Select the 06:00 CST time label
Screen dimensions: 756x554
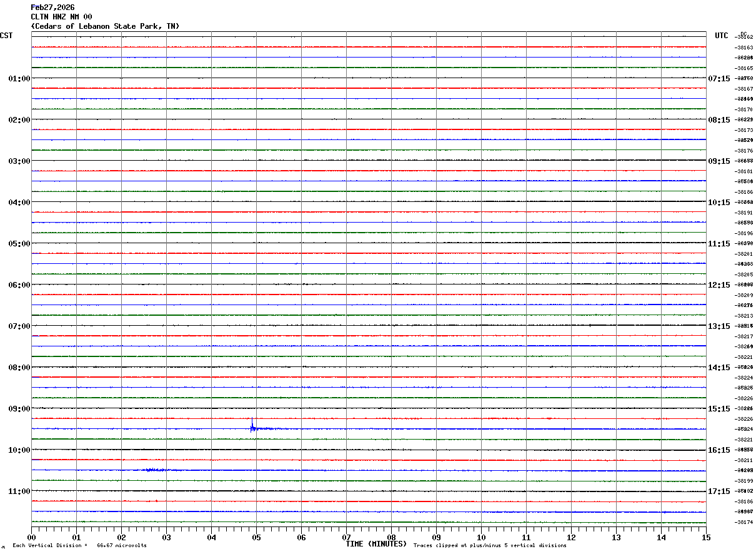[x=19, y=285]
